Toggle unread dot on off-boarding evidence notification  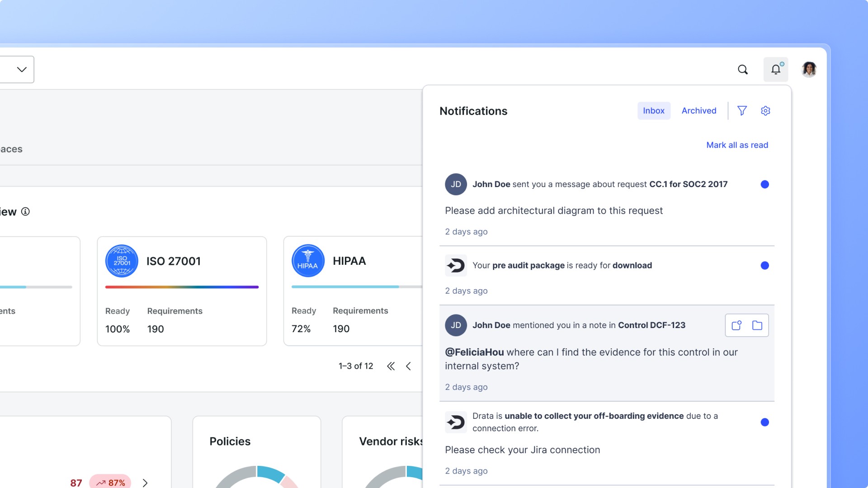click(x=765, y=422)
